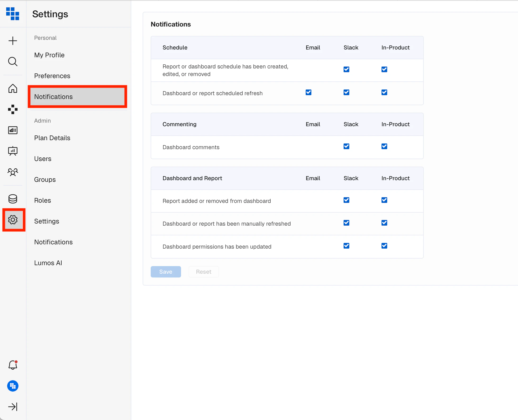Click the blue workspace avatar near the bottom
The height and width of the screenshot is (420, 518).
[13, 386]
